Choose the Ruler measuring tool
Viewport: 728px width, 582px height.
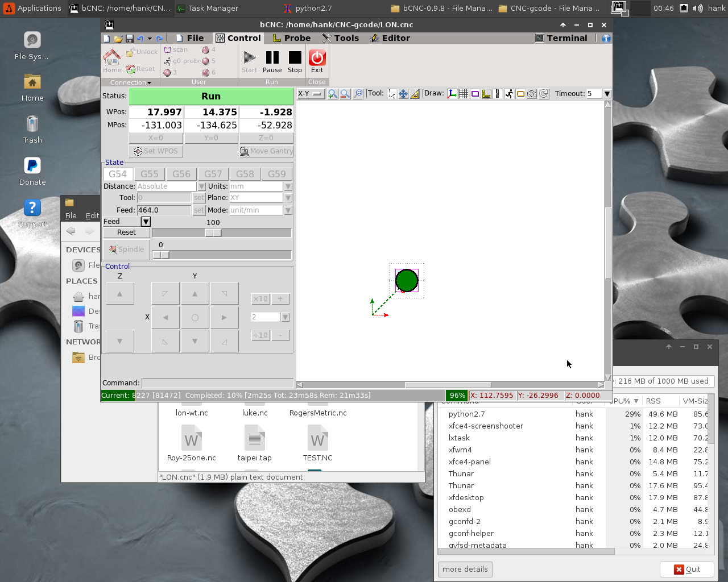pyautogui.click(x=415, y=94)
